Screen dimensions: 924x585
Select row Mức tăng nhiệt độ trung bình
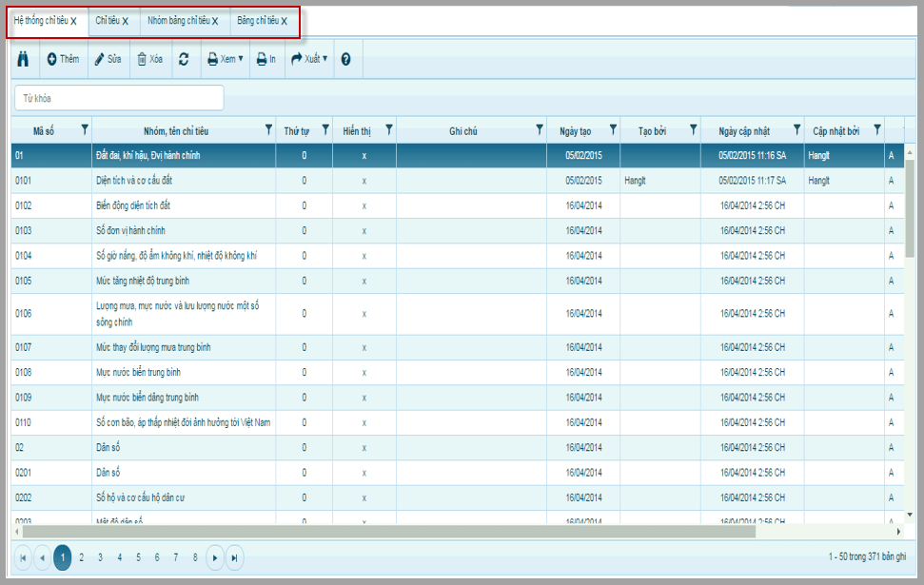pos(458,281)
